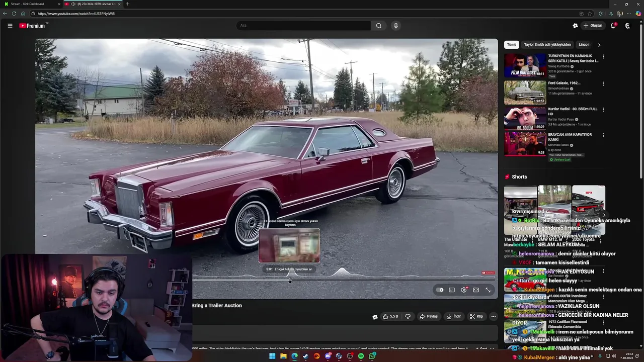Open Microsoft Edge from the taskbar
Screen dimensions: 644x362
(x=294, y=356)
